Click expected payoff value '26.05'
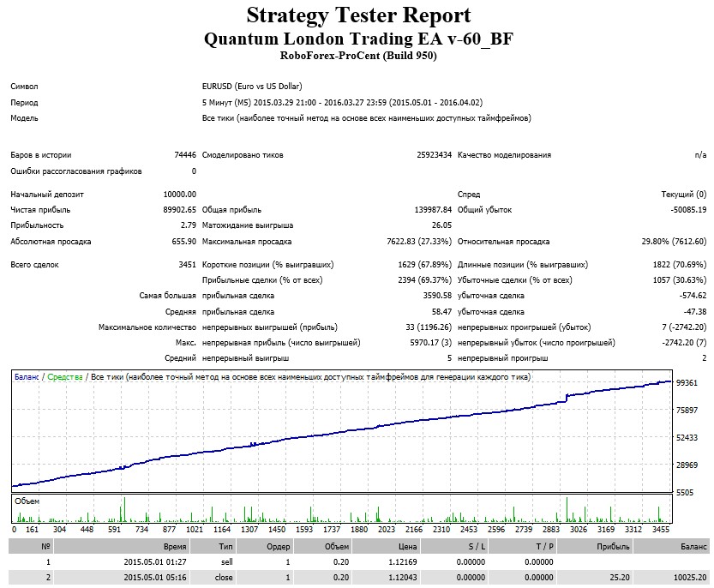Image resolution: width=714 pixels, height=588 pixels. tap(441, 225)
